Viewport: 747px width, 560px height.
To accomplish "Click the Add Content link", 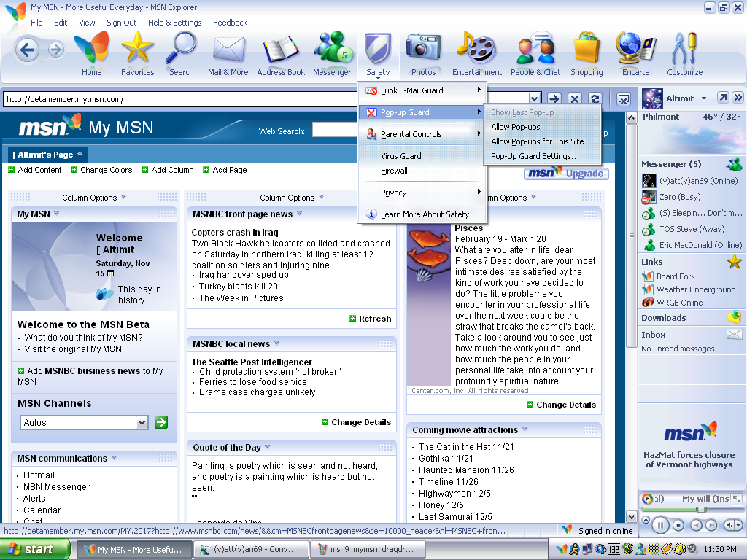I will click(39, 170).
